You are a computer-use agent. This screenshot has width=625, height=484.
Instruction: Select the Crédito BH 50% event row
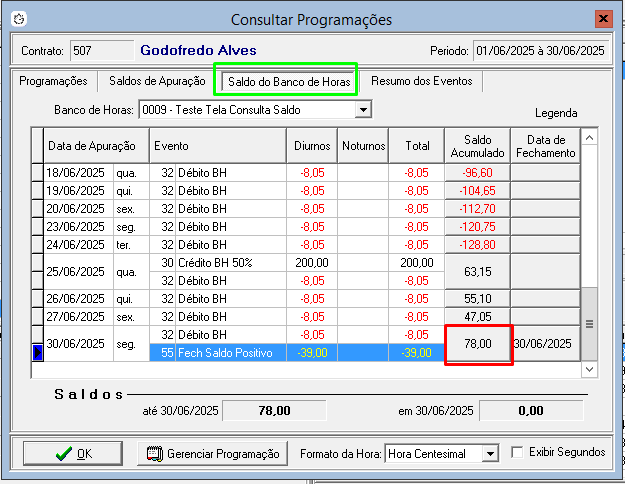click(218, 262)
